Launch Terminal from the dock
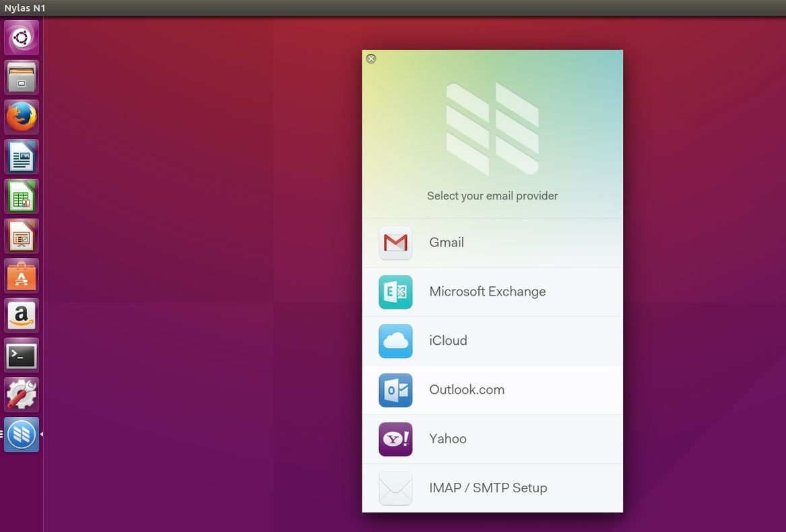Viewport: 786px width, 532px height. point(22,356)
